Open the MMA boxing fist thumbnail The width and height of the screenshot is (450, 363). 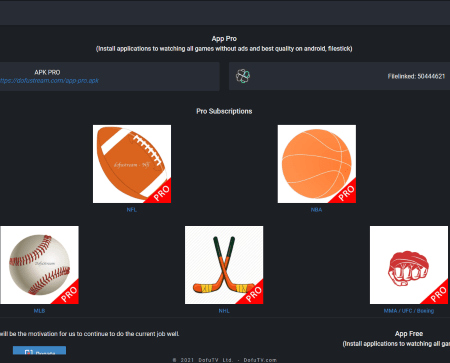(x=409, y=265)
